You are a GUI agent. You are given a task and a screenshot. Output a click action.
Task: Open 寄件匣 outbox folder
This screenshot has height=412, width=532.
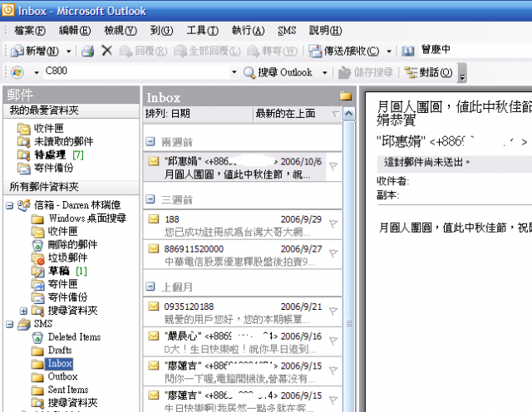pos(55,284)
